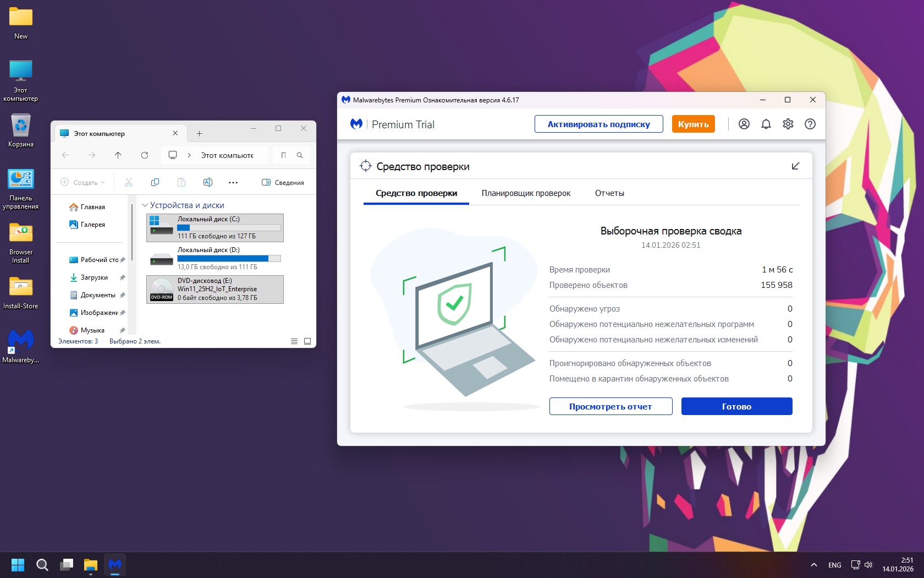Collapse the scanner panel with arrow icon

[795, 166]
